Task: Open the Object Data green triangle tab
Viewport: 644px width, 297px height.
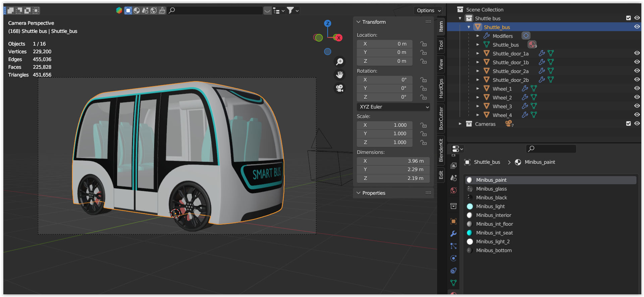Action: click(453, 283)
